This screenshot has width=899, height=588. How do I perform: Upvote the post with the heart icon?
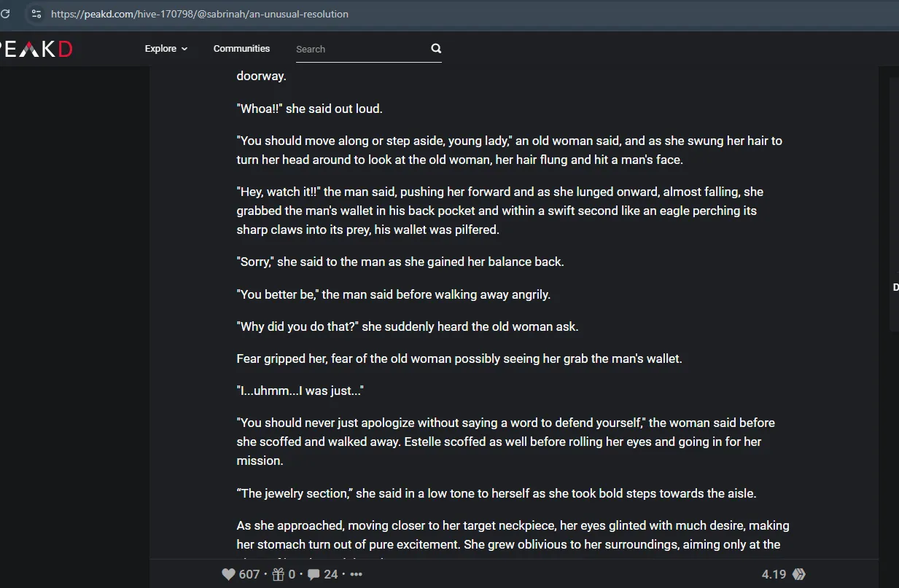228,574
